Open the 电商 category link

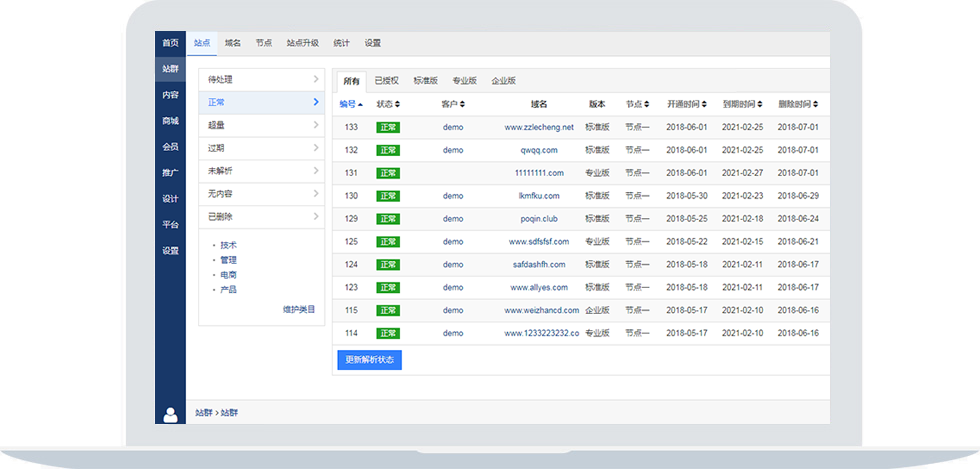[229, 275]
